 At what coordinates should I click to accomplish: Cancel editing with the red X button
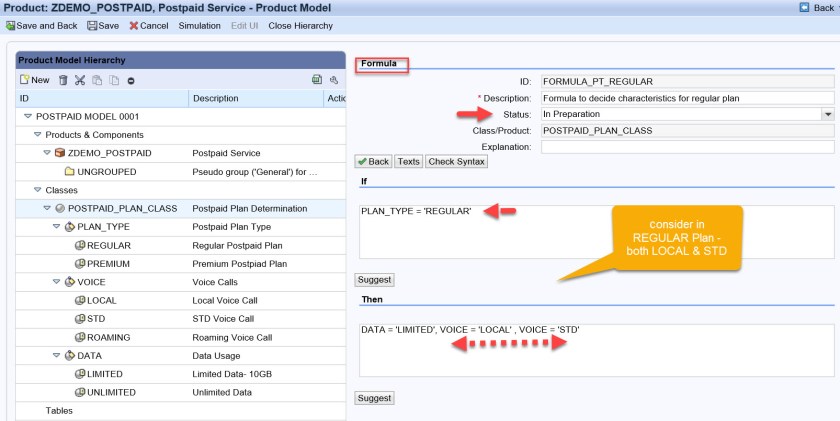(x=148, y=26)
